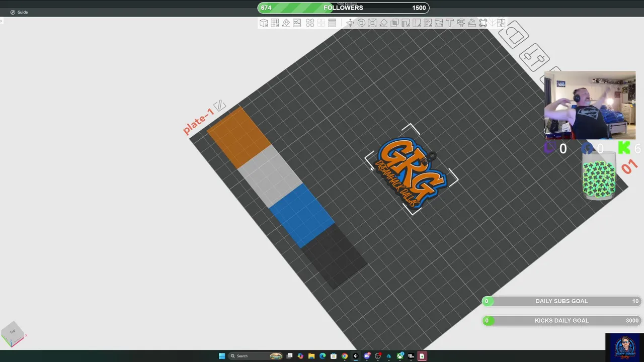Image resolution: width=644 pixels, height=362 pixels.
Task: Click the plate-1 name label
Action: (199, 121)
